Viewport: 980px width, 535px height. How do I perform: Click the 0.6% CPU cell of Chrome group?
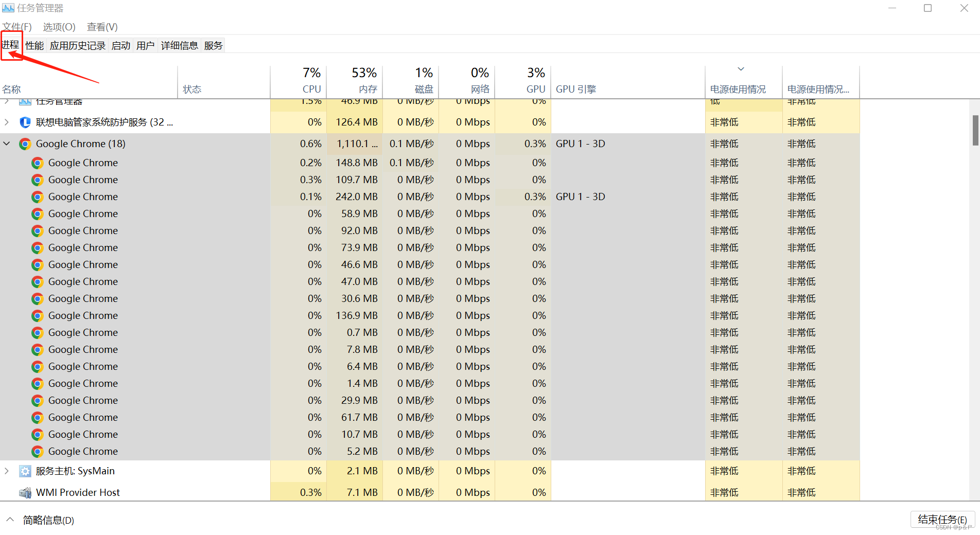point(299,144)
